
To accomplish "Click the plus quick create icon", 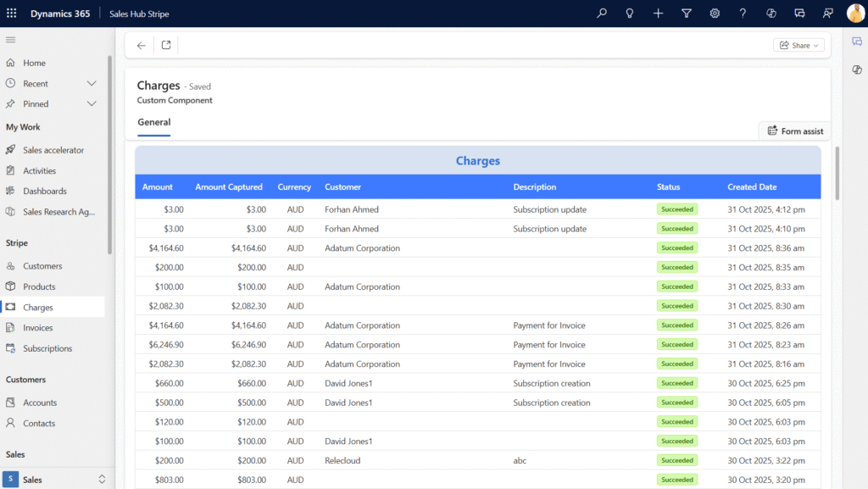I will click(659, 14).
